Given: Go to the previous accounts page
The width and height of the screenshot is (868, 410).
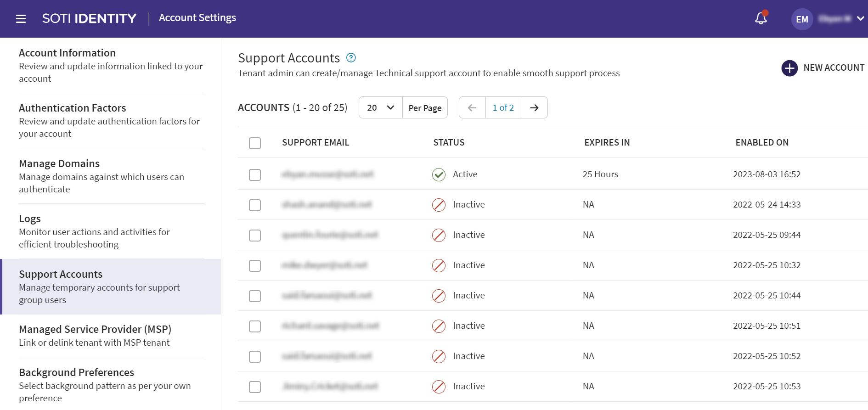Looking at the screenshot, I should pyautogui.click(x=472, y=107).
